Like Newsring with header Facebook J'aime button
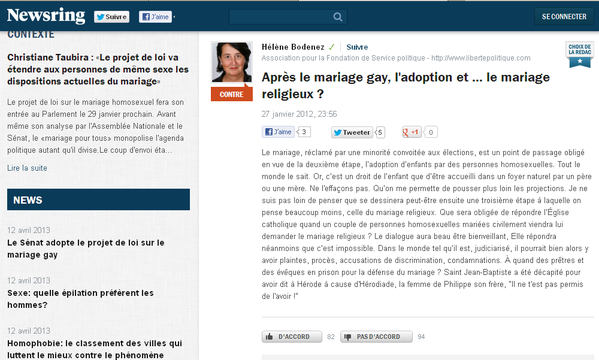The image size is (599, 360). [155, 17]
